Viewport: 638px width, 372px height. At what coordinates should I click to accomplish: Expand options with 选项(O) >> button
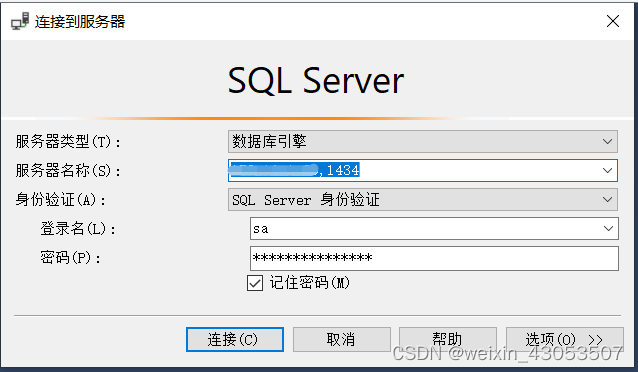565,339
